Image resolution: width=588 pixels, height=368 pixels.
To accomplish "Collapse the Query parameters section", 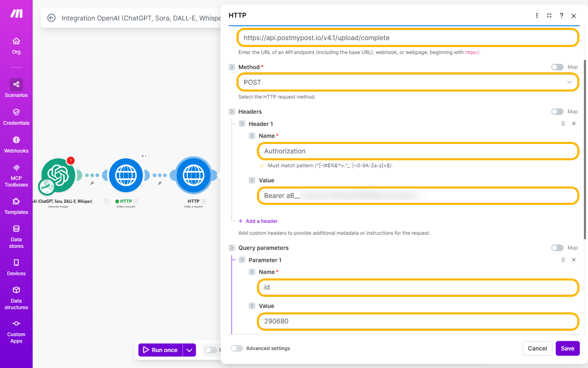I will click(232, 248).
